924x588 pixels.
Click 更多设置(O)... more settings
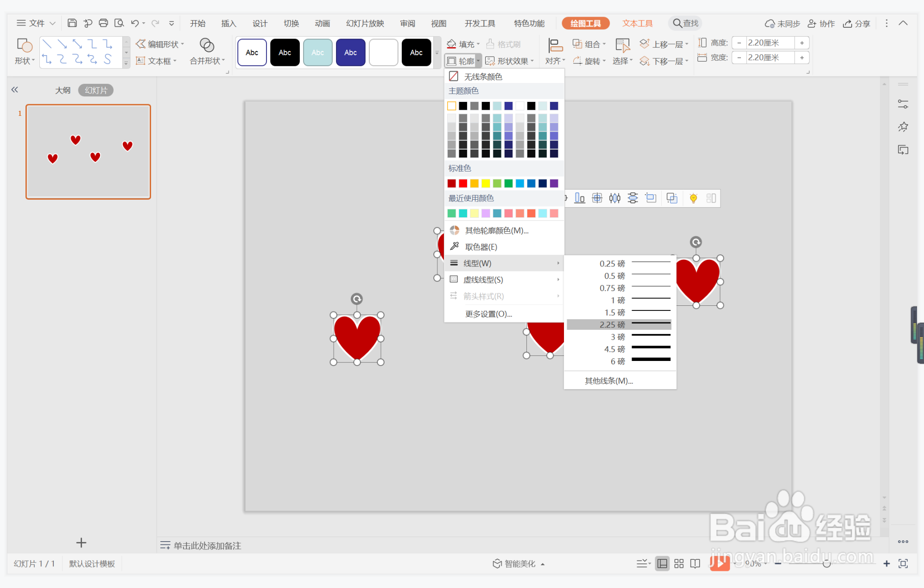click(488, 314)
